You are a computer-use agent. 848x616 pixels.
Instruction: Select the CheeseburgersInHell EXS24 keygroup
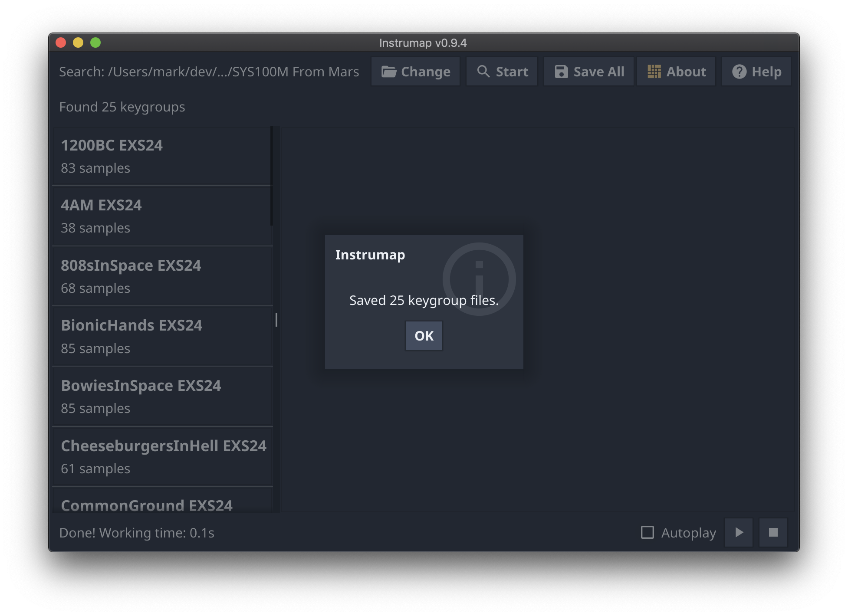point(162,456)
